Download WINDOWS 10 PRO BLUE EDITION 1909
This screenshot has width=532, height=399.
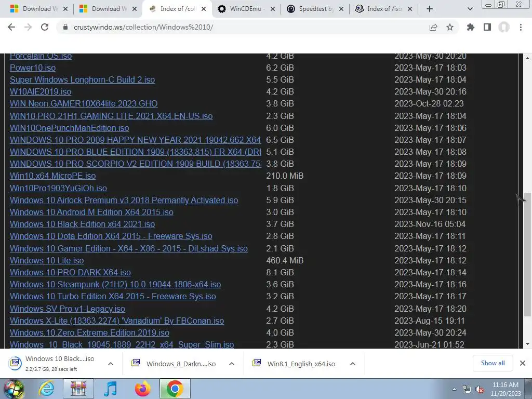tap(136, 152)
